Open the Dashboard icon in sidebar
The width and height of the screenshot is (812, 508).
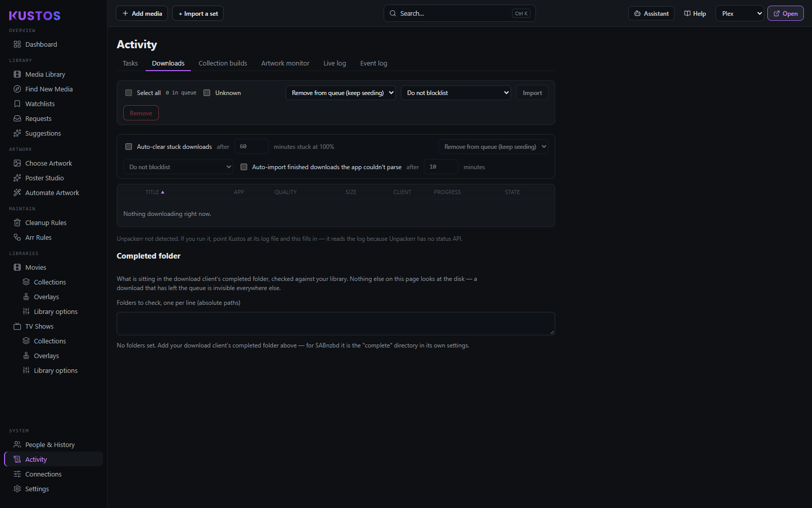pos(17,44)
